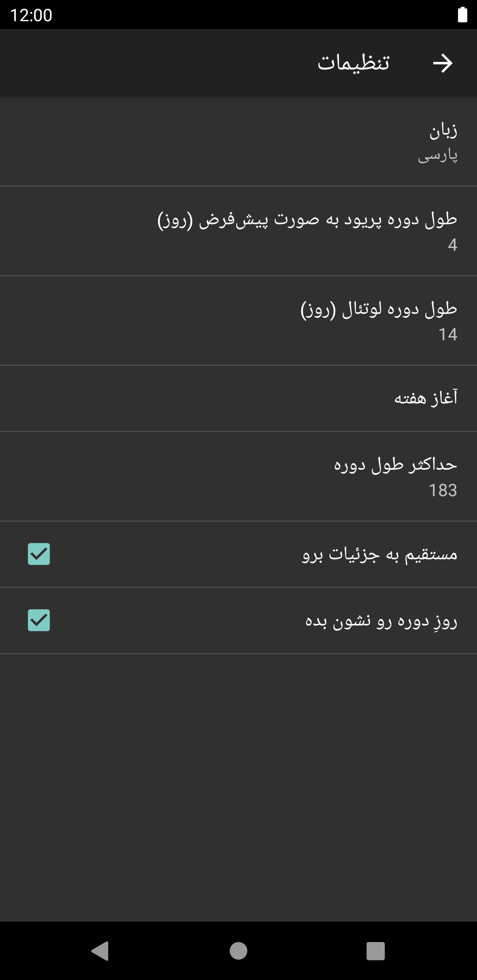Tap the 'تنظیمات' screen title
Screen dimensions: 477x980
point(353,63)
